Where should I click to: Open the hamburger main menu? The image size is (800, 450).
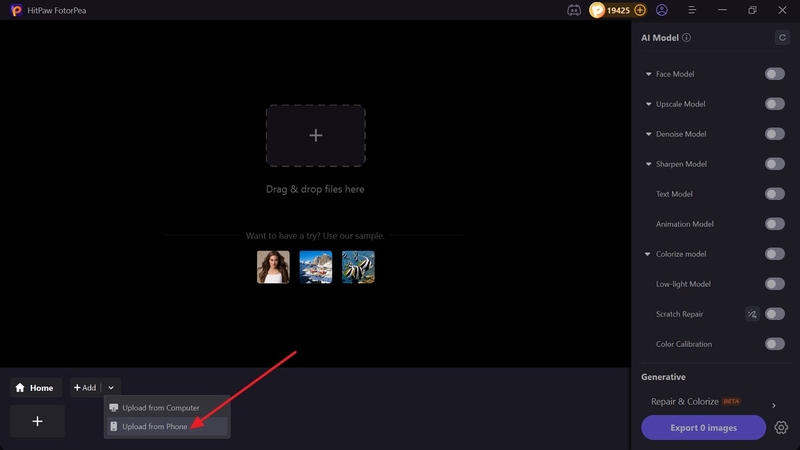692,10
